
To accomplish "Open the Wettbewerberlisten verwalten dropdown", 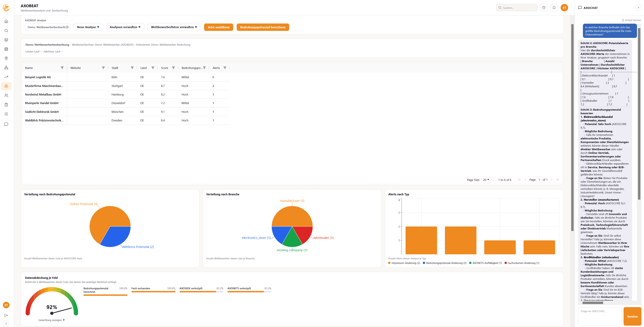I will pos(174,27).
